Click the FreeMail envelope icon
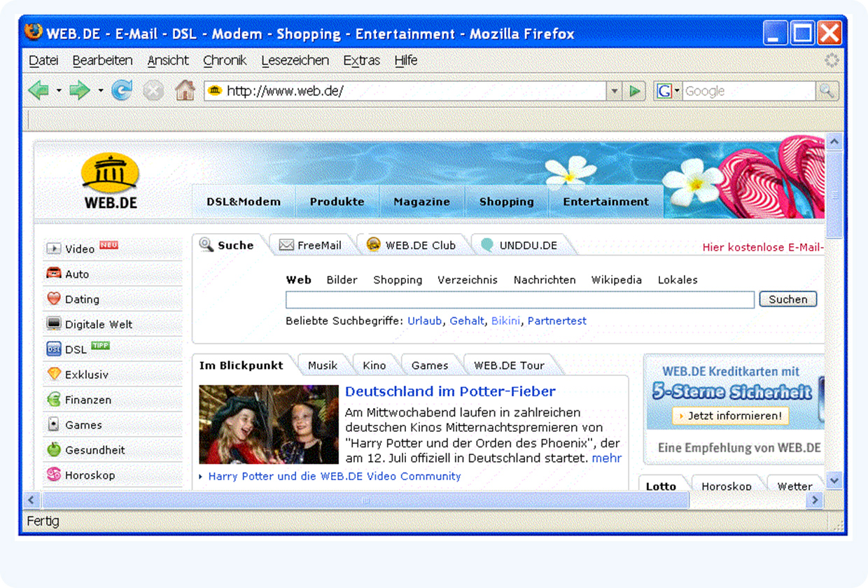868x588 pixels. (x=285, y=245)
